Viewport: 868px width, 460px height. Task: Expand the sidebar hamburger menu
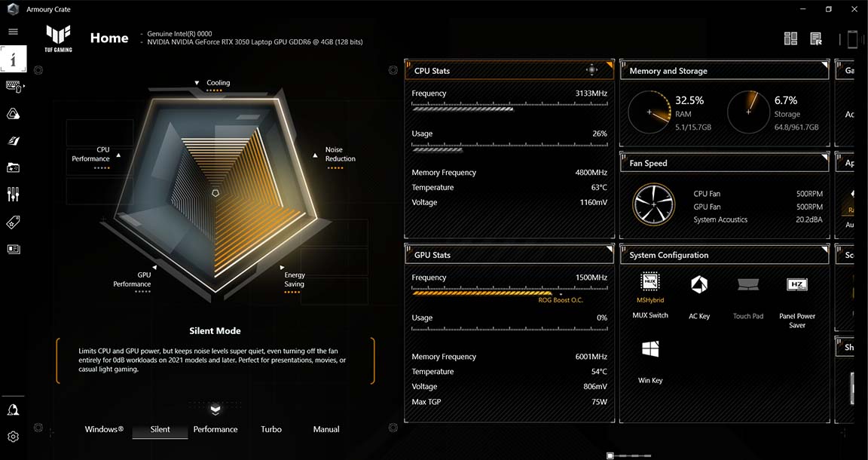13,32
